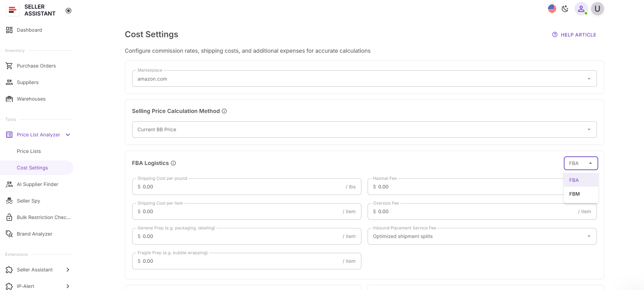
Task: Expand the IP-Alert chevron
Action: (x=68, y=286)
